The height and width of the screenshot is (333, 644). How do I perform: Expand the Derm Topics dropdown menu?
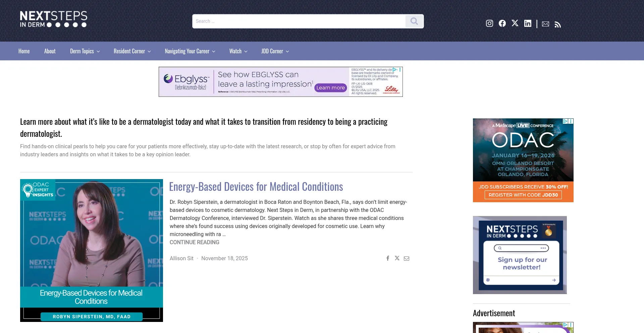(x=85, y=51)
